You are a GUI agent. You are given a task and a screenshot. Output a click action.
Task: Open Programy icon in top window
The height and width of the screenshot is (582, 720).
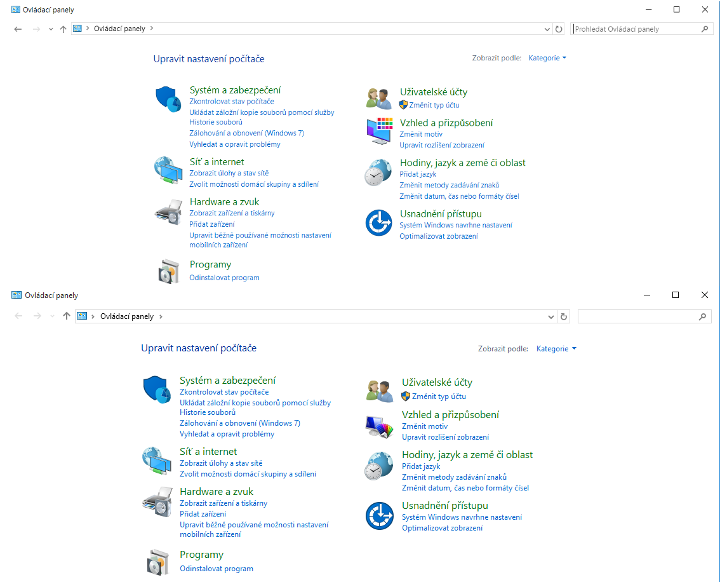click(x=169, y=271)
